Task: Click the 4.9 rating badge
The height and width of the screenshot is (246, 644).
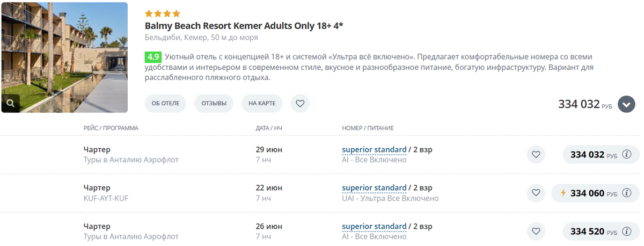Action: pos(153,57)
